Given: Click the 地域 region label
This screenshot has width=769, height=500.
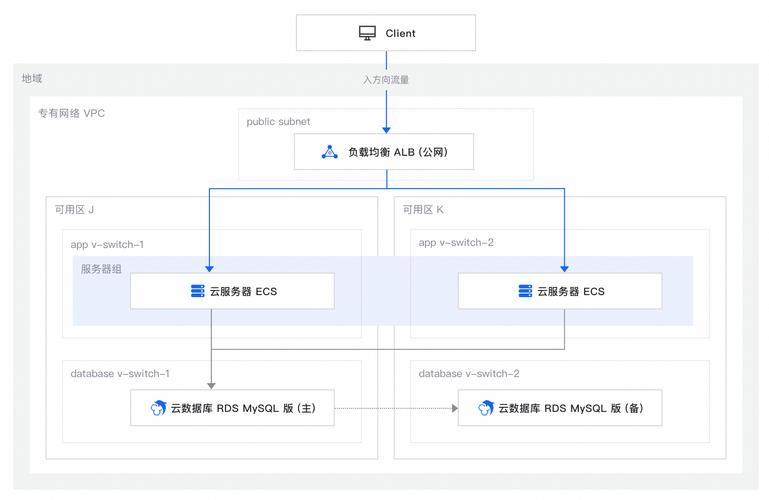Looking at the screenshot, I should click(32, 78).
